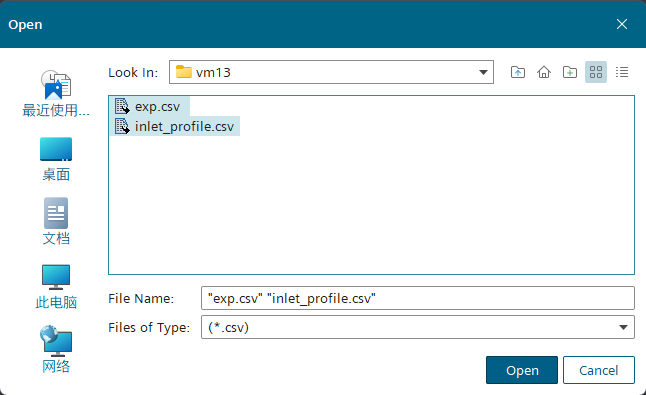
Task: Focus the File Name text field
Action: pyautogui.click(x=418, y=298)
